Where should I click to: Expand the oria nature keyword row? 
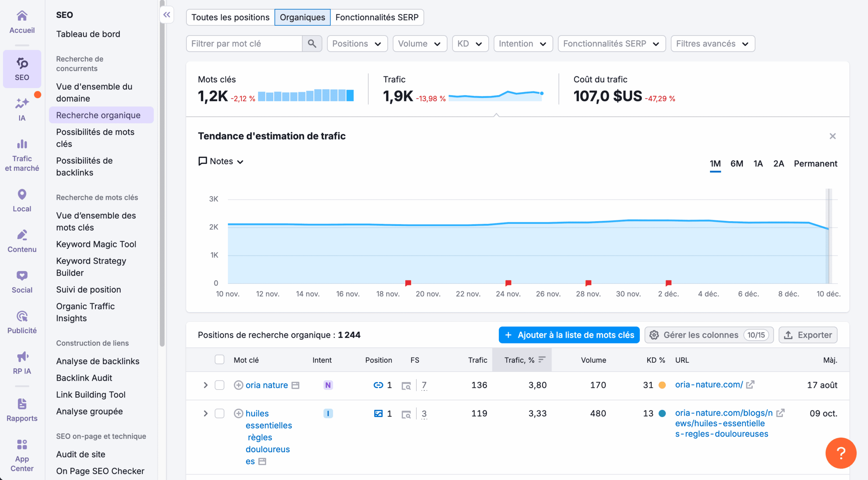(205, 385)
